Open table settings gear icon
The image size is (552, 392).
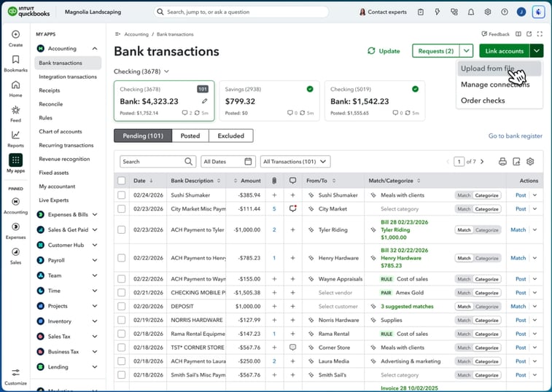[x=530, y=162]
